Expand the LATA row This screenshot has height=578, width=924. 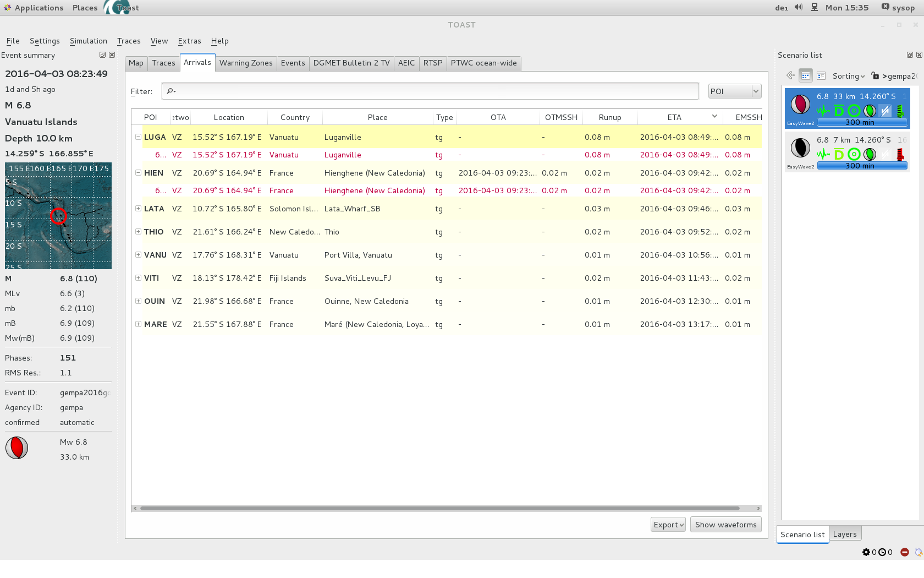tap(138, 209)
